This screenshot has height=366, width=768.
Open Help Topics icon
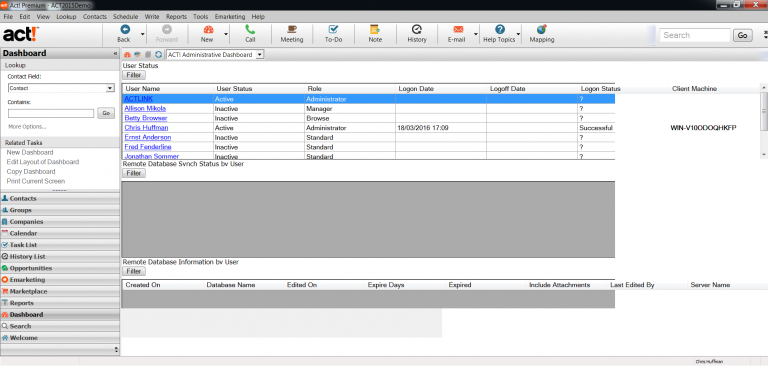point(500,30)
